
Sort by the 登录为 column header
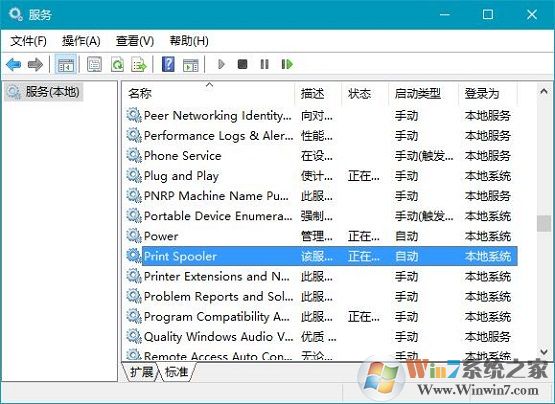(488, 94)
